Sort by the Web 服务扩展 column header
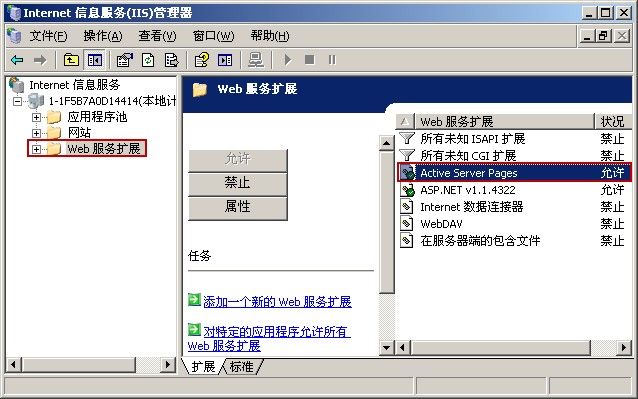638x399 pixels. click(505, 121)
